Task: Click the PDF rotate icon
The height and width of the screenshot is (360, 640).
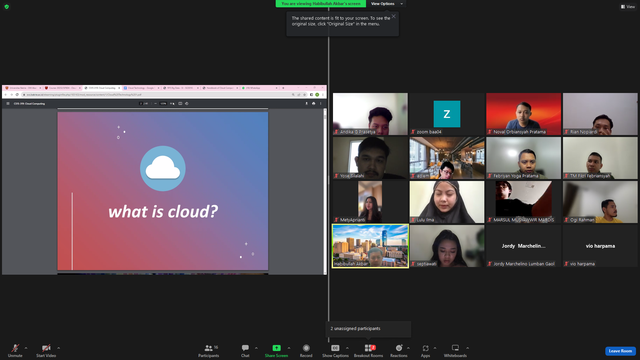Action: click(x=187, y=104)
